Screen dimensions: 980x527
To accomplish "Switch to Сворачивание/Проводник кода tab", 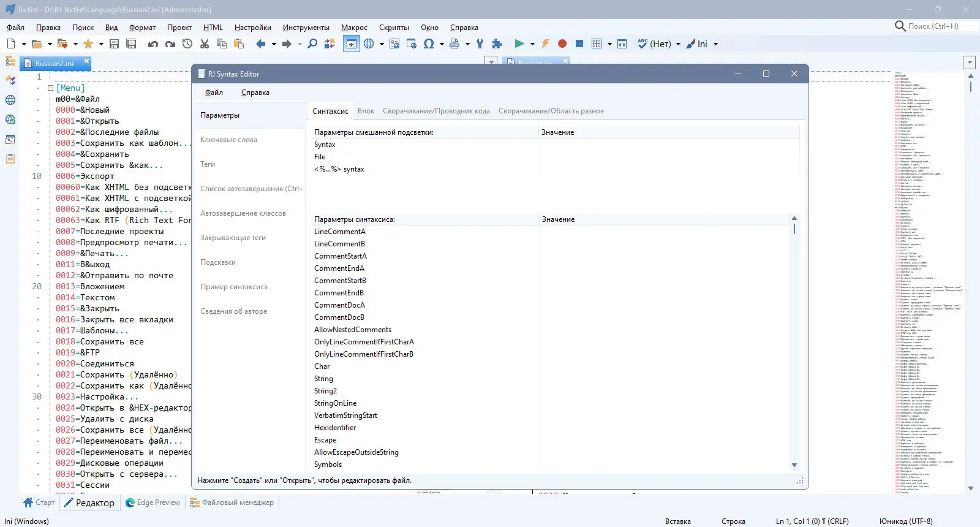I will pyautogui.click(x=436, y=111).
